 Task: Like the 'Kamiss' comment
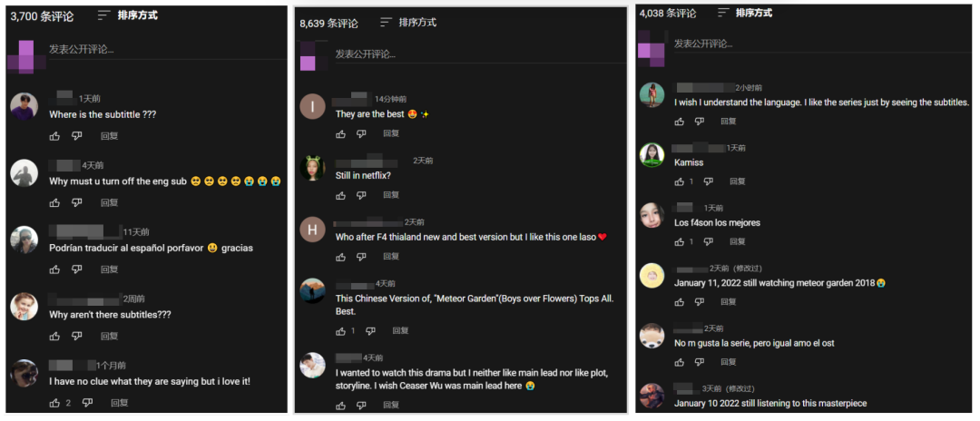680,181
